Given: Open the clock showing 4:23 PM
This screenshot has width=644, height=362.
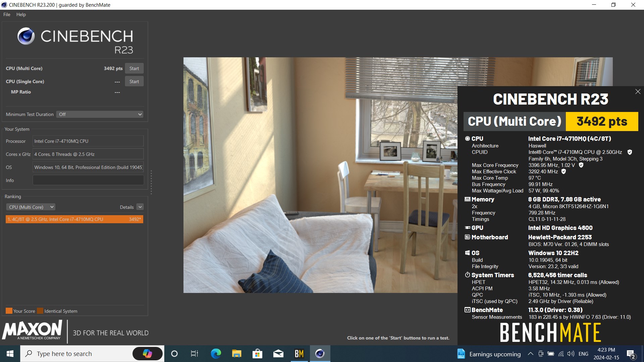Looking at the screenshot, I should point(606,354).
